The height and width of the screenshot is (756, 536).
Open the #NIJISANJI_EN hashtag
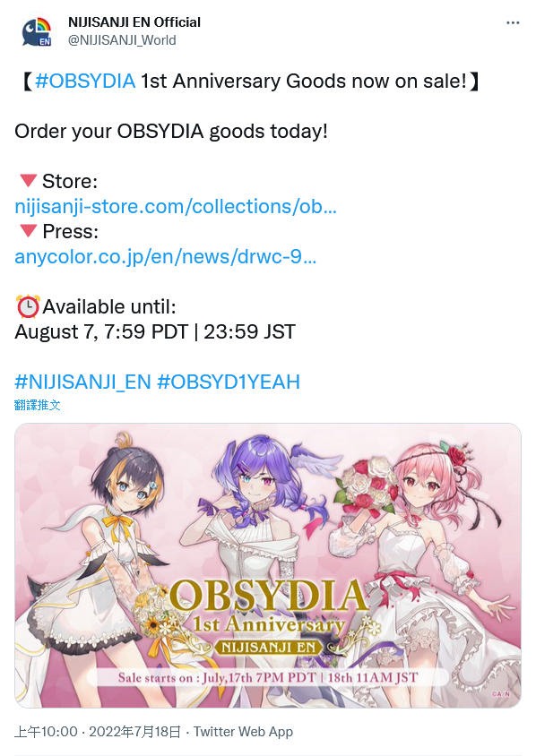(x=83, y=382)
